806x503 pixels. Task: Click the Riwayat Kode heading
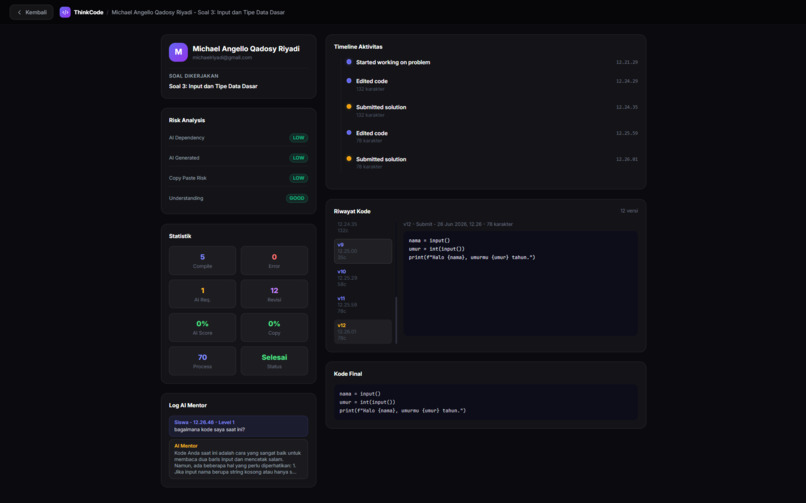tap(352, 211)
